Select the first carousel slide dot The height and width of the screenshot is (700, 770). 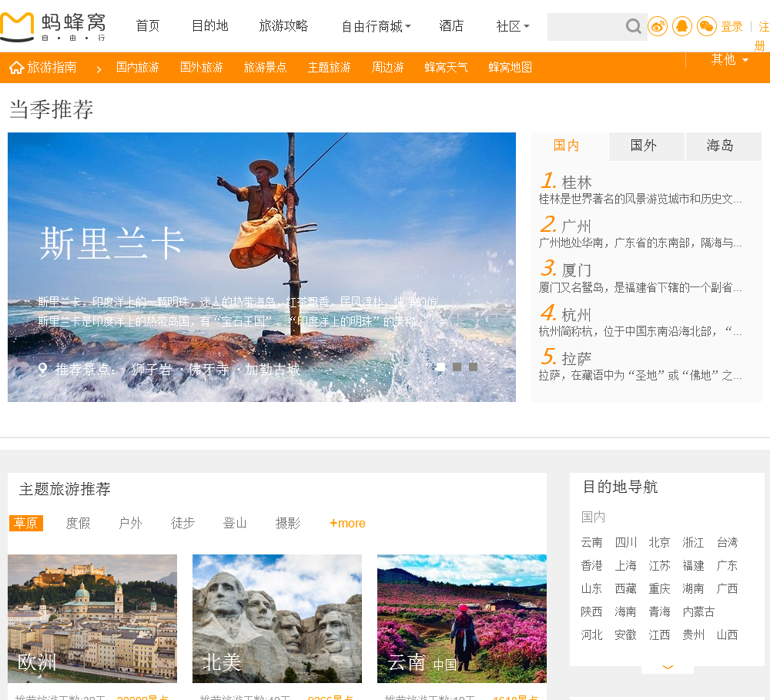pos(440,367)
